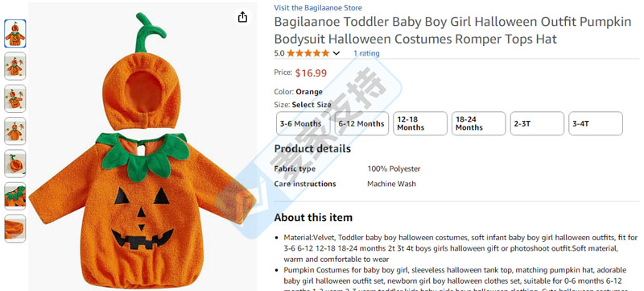Click the five orange rating stars

pyautogui.click(x=308, y=53)
